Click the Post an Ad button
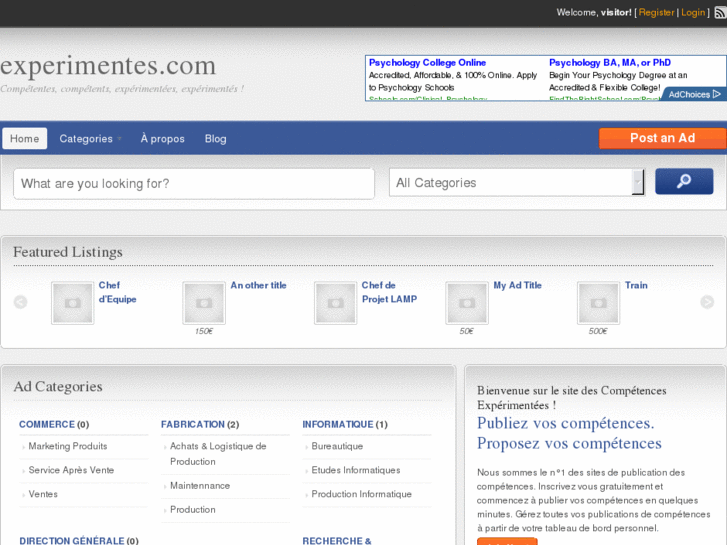Screen dimensions: 727x545 tap(663, 138)
